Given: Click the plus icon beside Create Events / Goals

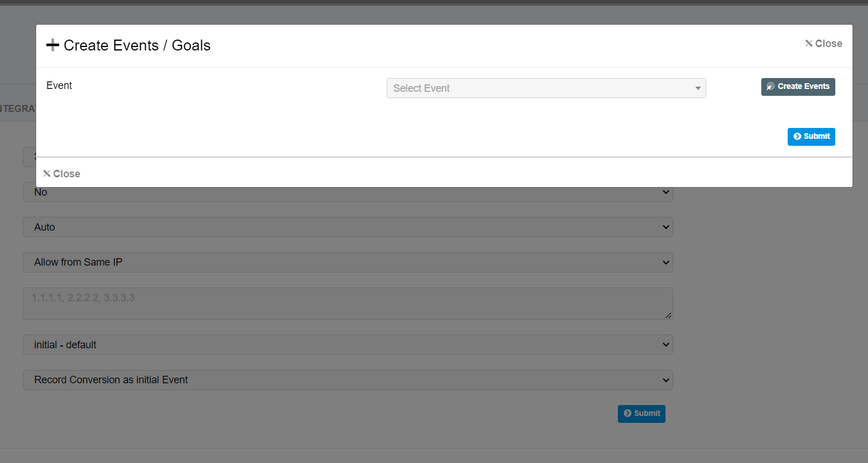Looking at the screenshot, I should click(53, 45).
